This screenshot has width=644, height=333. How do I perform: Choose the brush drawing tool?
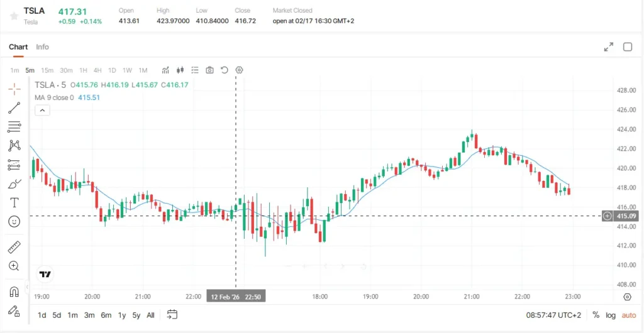pyautogui.click(x=14, y=183)
